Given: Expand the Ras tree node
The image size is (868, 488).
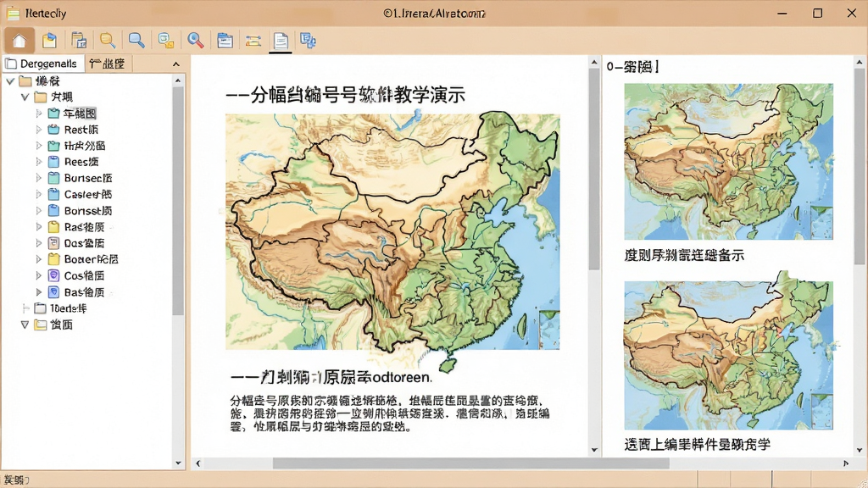Looking at the screenshot, I should tap(39, 227).
